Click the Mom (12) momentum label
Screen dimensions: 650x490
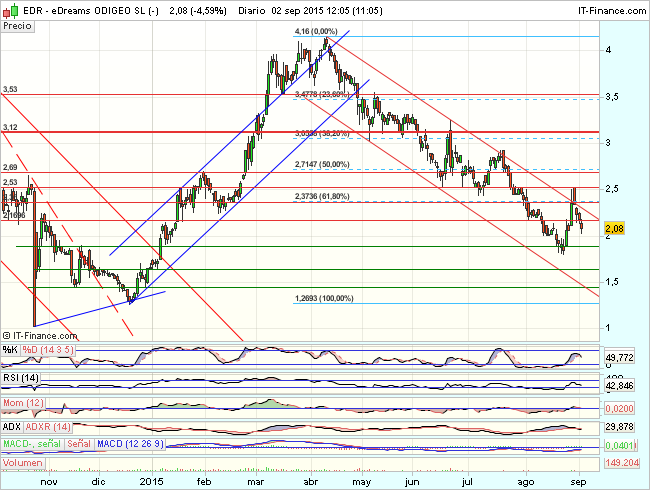pyautogui.click(x=24, y=402)
